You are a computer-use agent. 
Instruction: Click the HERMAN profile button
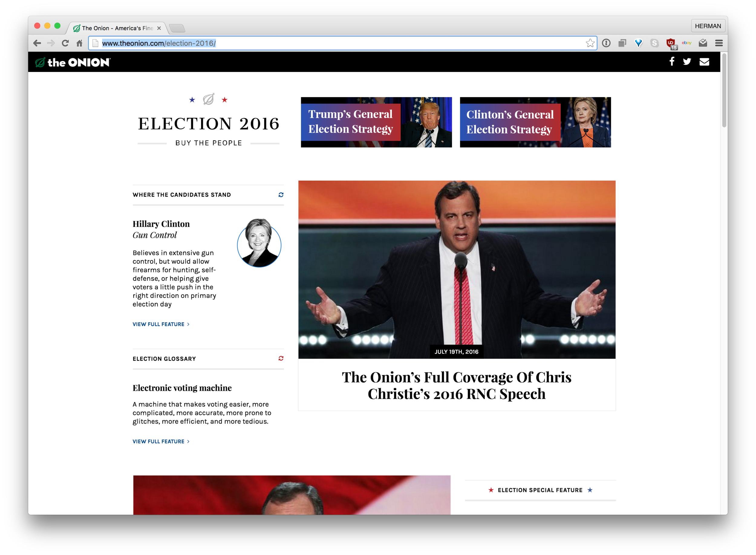pyautogui.click(x=708, y=26)
